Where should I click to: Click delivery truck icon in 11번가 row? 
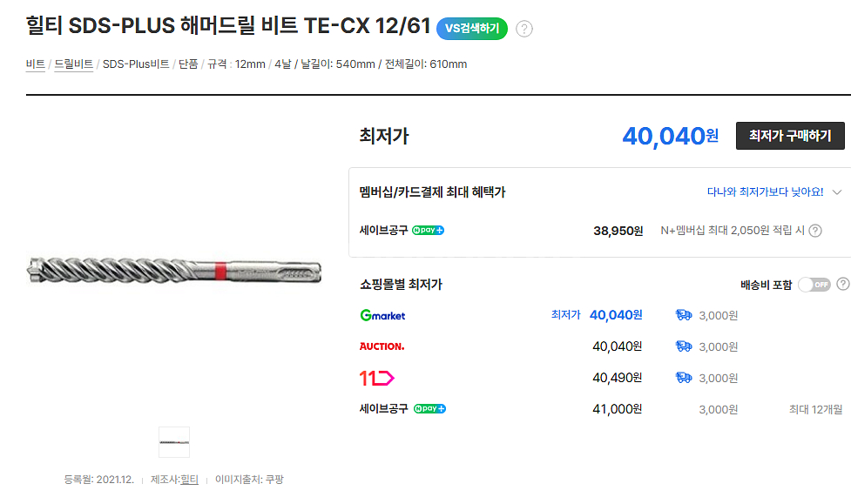[x=684, y=378]
